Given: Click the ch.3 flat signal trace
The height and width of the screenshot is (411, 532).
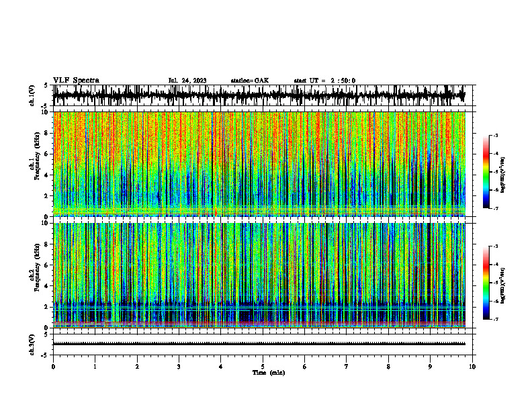Looking at the screenshot, I should pyautogui.click(x=259, y=344).
